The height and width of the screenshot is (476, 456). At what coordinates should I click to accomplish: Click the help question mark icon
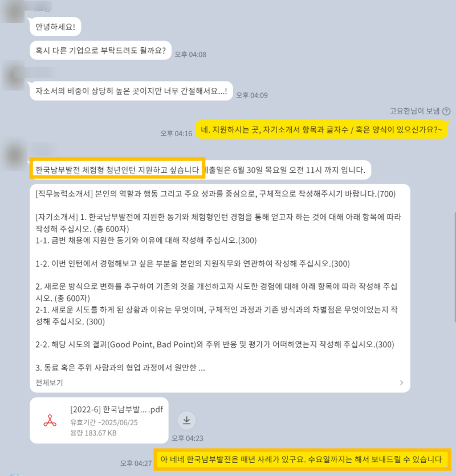coord(446,111)
